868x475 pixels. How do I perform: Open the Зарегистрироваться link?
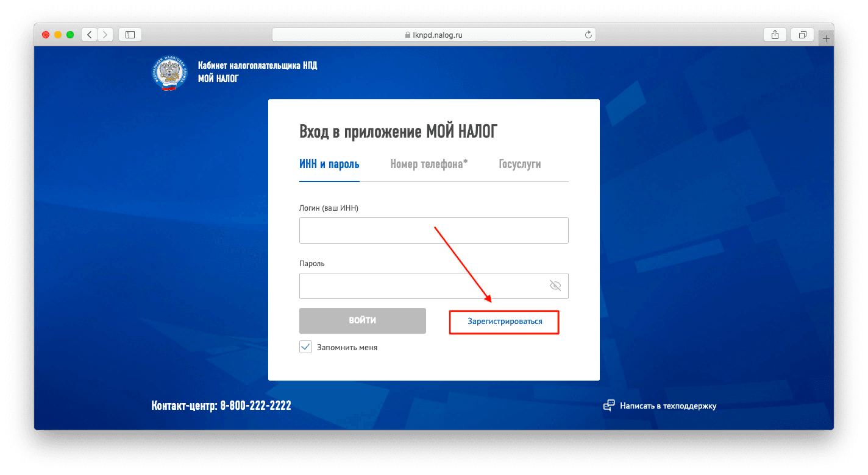point(505,321)
